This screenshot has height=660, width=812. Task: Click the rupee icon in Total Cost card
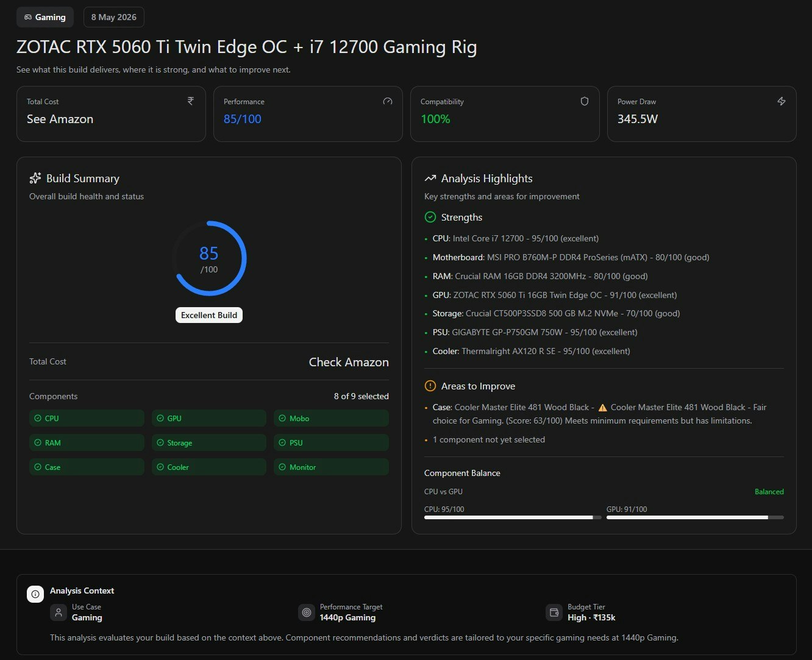tap(191, 101)
